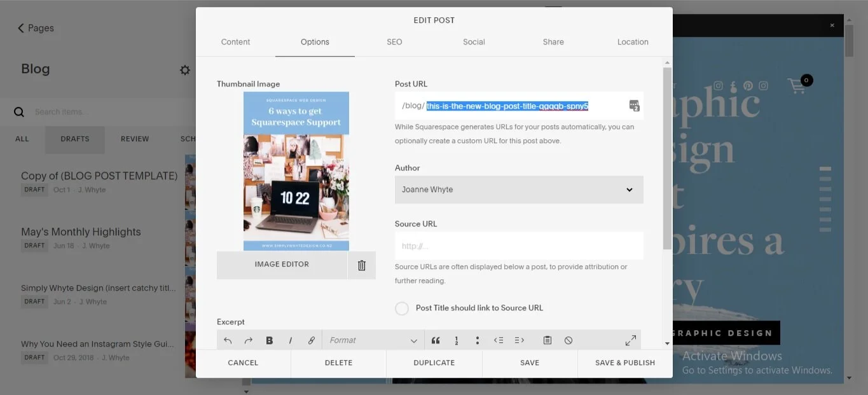Click Save & Publish
This screenshot has height=395, width=868.
[x=625, y=363]
